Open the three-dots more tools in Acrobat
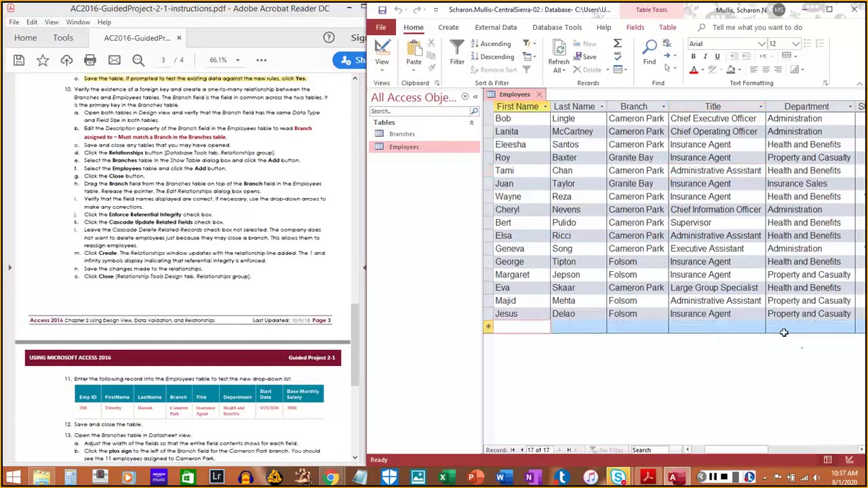 (261, 60)
